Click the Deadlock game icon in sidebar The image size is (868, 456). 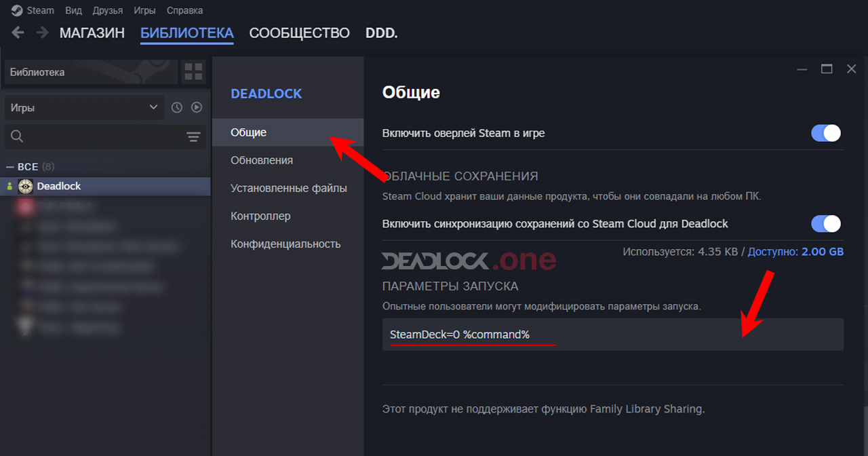[x=26, y=186]
